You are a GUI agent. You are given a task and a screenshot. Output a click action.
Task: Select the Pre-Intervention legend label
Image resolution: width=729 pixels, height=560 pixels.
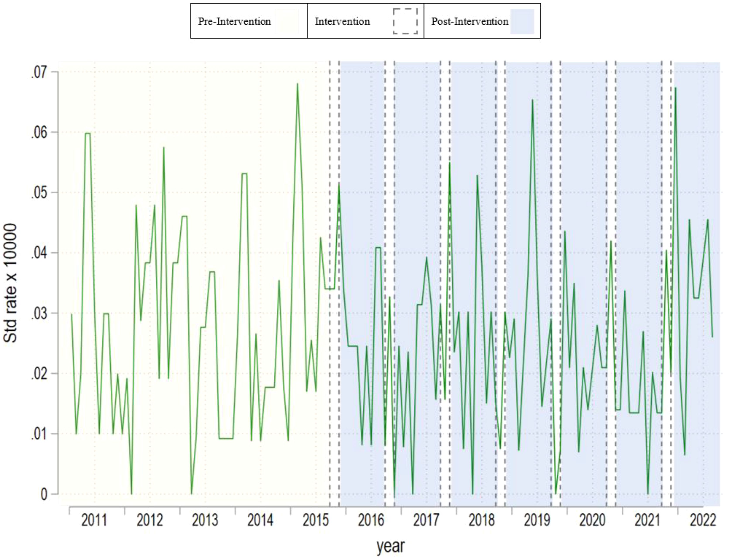click(234, 22)
